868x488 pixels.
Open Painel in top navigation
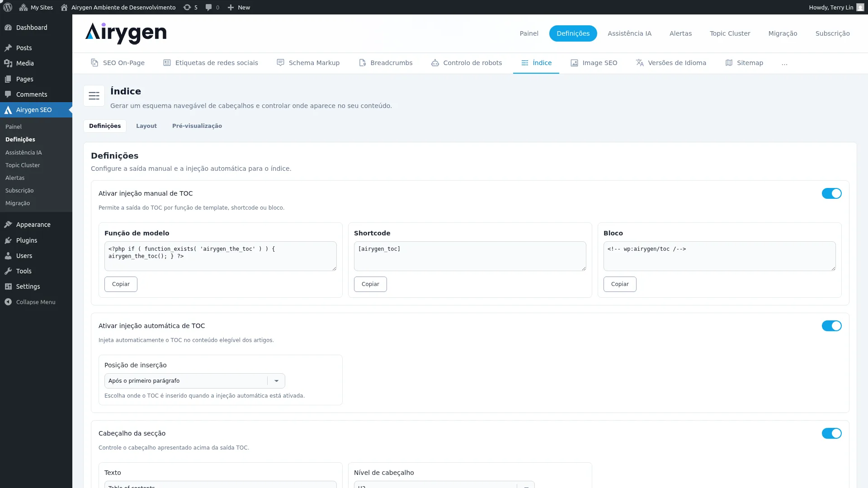coord(529,33)
